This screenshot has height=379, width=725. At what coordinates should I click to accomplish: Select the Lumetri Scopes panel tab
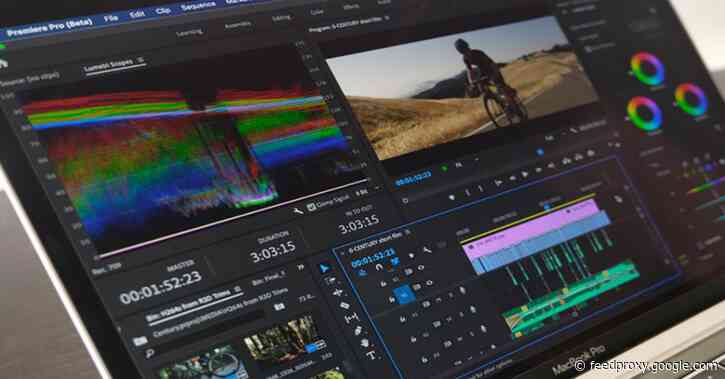[x=108, y=66]
